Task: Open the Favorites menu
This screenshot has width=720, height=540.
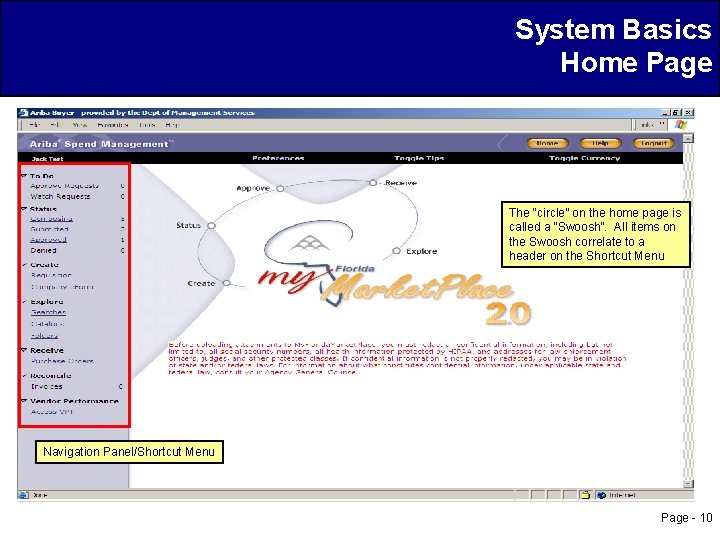Action: (x=112, y=124)
